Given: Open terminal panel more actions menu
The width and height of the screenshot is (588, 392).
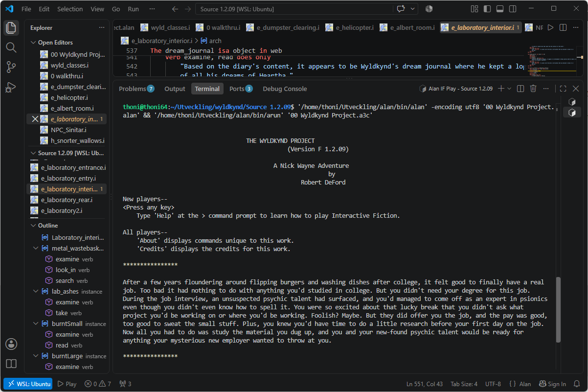Looking at the screenshot, I should [546, 89].
